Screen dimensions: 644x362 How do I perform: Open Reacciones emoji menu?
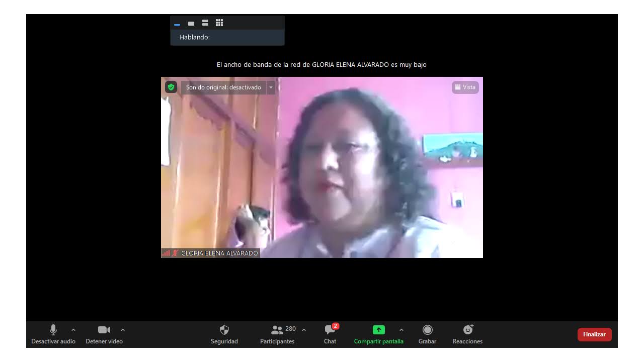tap(468, 335)
